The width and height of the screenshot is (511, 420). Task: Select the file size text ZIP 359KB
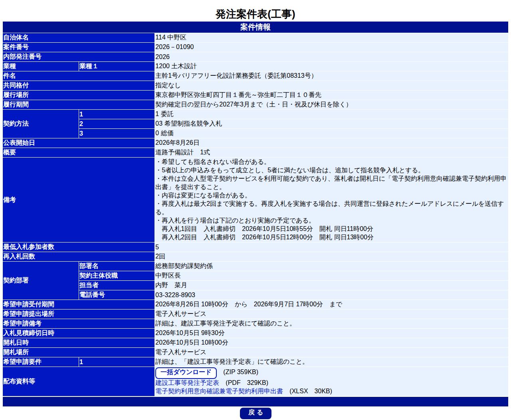point(241,372)
